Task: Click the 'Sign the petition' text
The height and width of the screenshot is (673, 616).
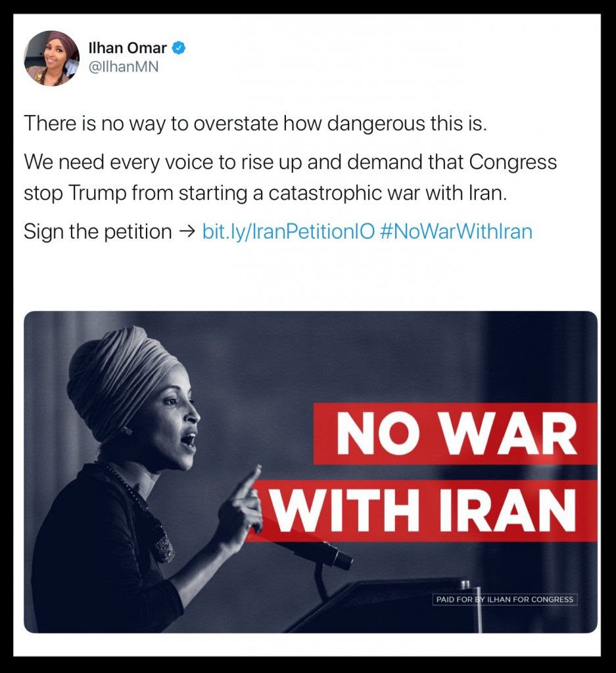Action: pyautogui.click(x=98, y=232)
